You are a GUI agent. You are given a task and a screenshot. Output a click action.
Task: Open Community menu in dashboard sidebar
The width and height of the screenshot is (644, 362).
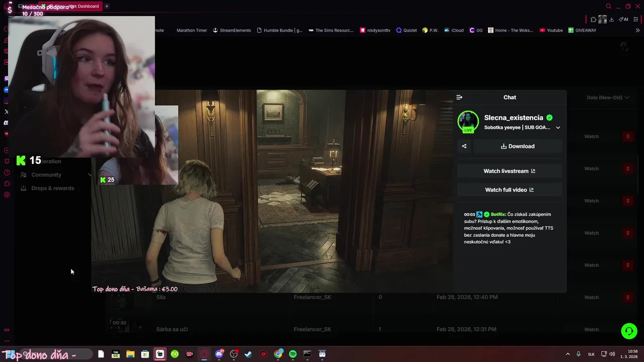point(46,174)
